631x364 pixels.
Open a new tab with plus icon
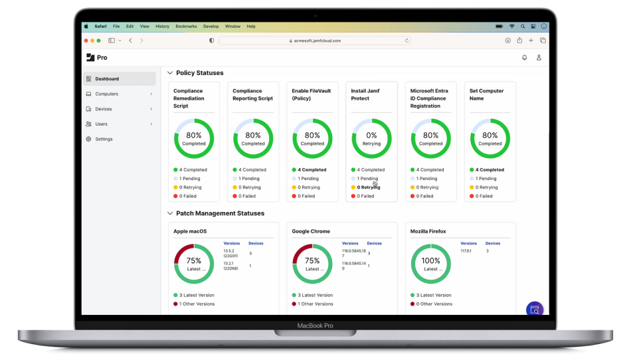click(x=531, y=41)
